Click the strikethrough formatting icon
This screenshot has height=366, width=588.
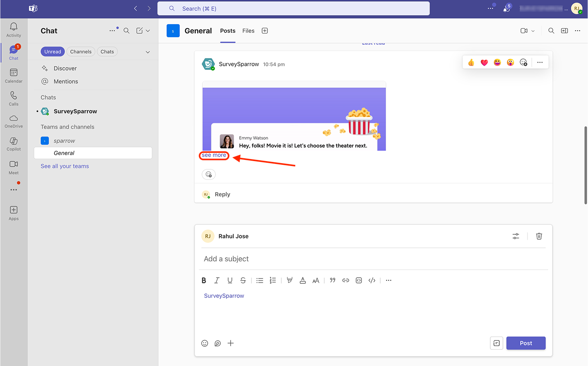243,281
